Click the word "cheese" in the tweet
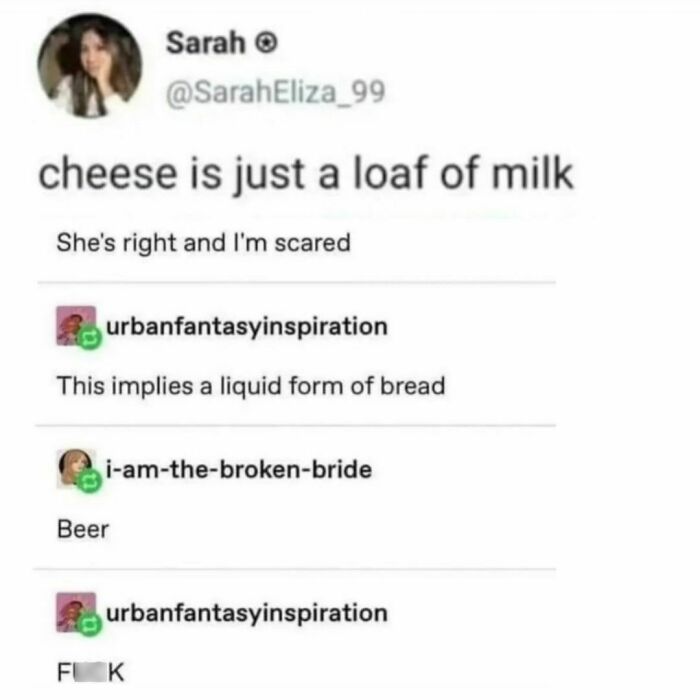Screen dimensions: 700x700 click(108, 174)
